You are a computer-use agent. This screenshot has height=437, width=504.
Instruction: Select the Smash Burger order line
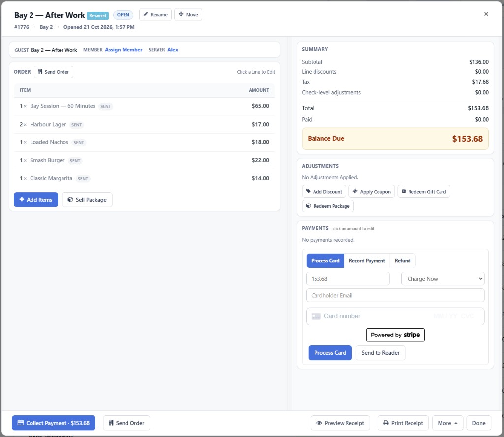pos(144,160)
